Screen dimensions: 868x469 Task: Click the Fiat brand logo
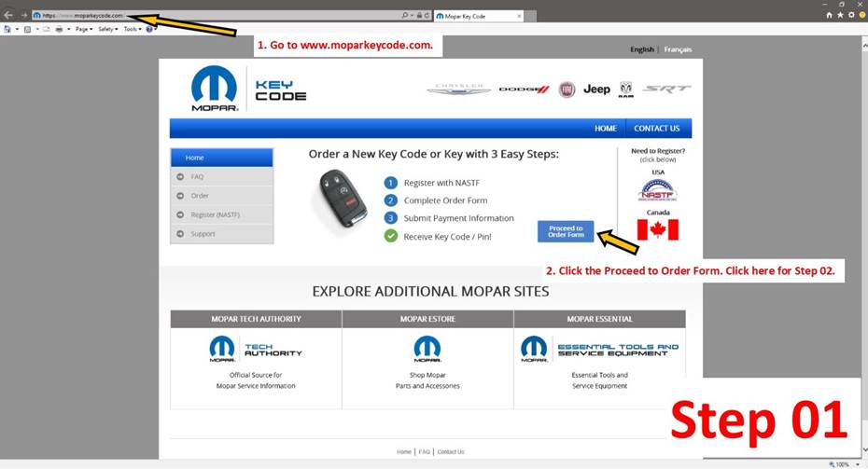point(567,89)
